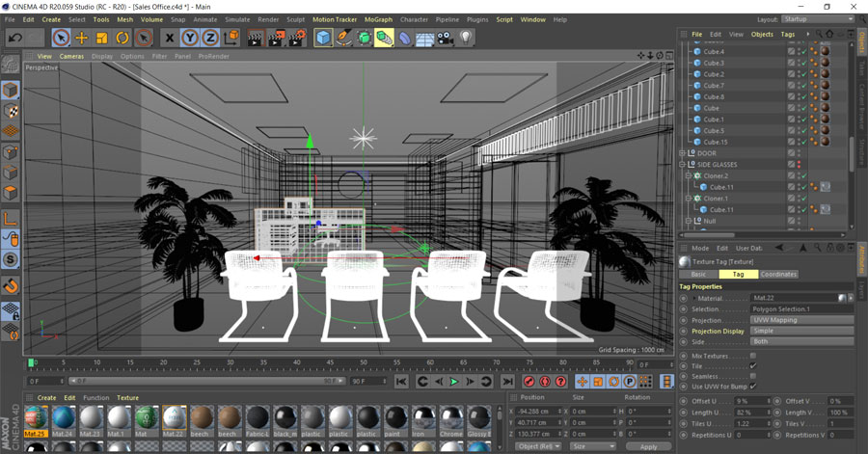Click the Undo arrow icon

pyautogui.click(x=14, y=38)
